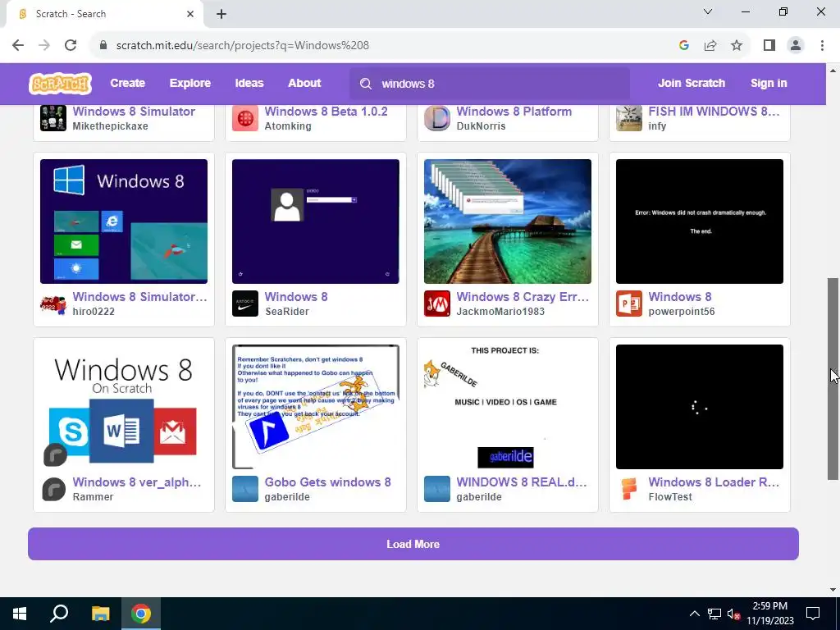
Task: Open the share page icon in address bar
Action: coord(710,46)
